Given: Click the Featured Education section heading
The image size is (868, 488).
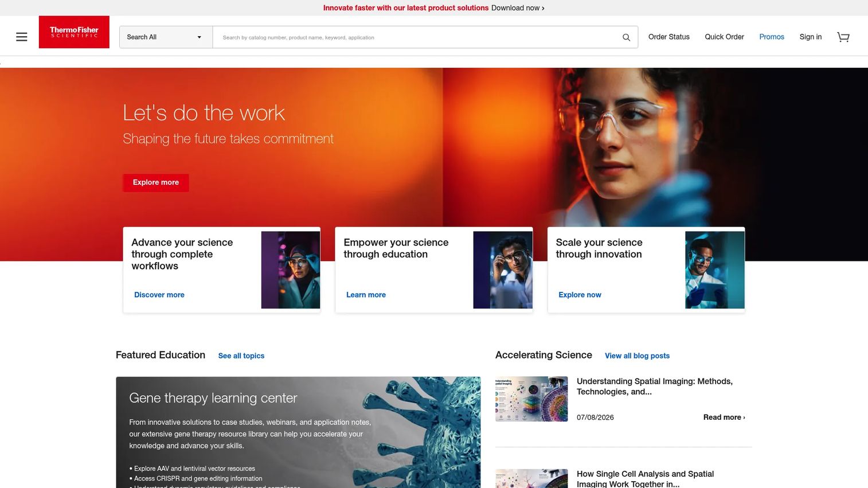Looking at the screenshot, I should 161,355.
